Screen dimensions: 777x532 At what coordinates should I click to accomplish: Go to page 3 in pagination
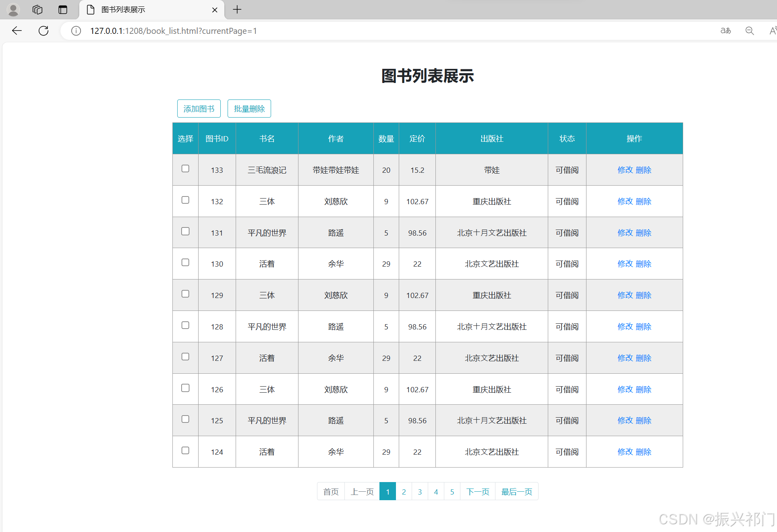point(420,492)
